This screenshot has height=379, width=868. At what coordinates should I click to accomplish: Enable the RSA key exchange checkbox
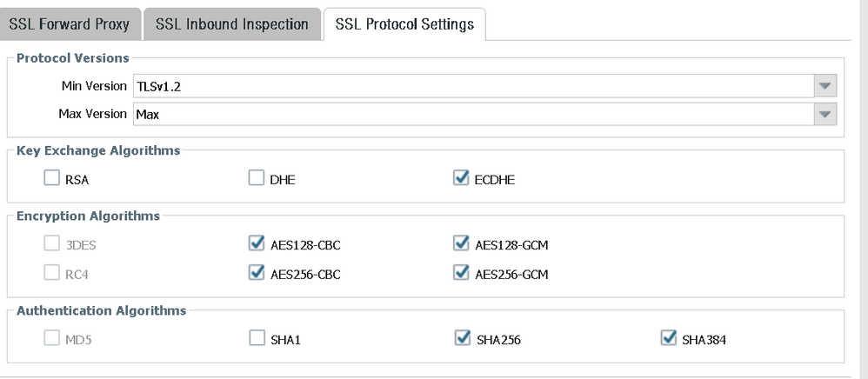click(x=51, y=179)
